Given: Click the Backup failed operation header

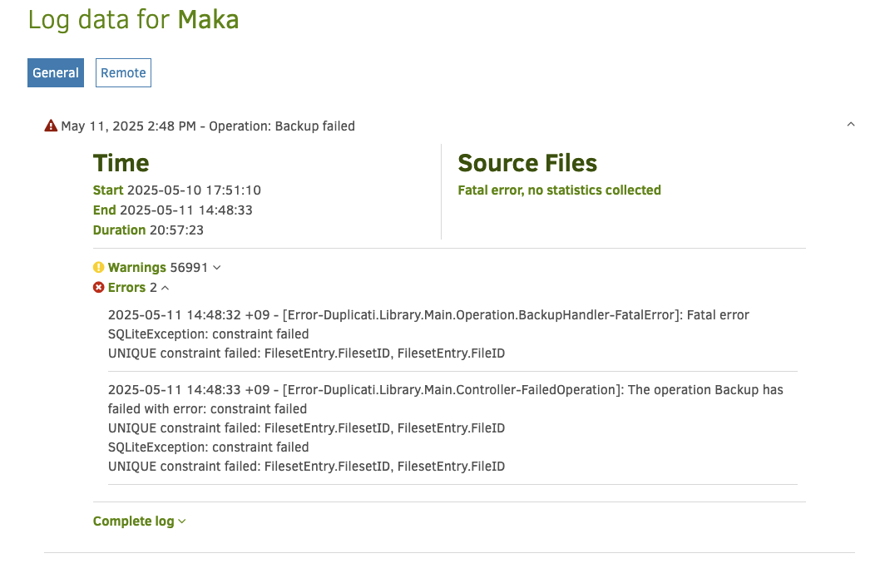Looking at the screenshot, I should pyautogui.click(x=208, y=126).
